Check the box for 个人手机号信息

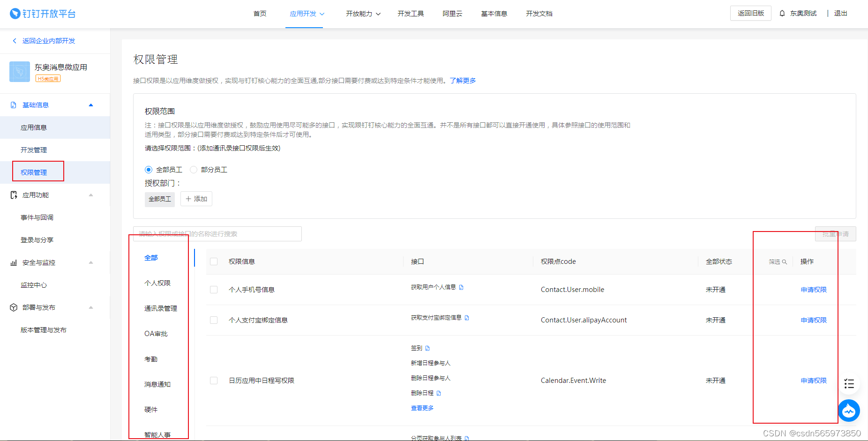coord(214,290)
